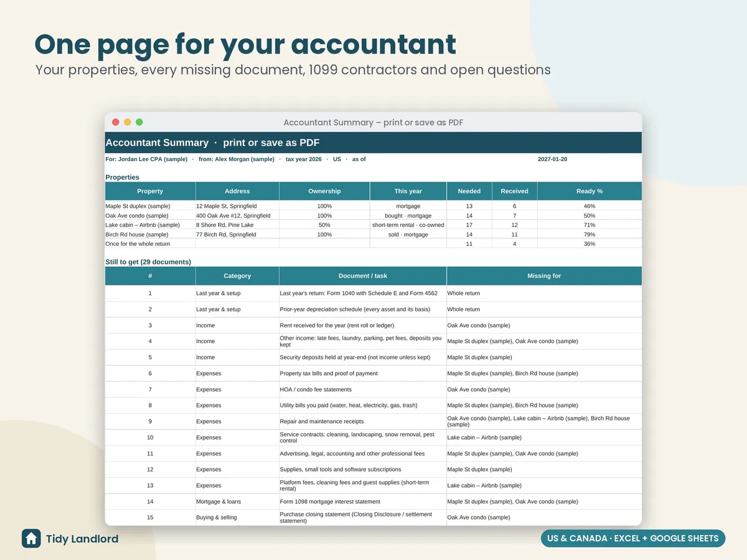747x560 pixels.
Task: Click Advertising, legal, accounting fees cell
Action: [x=363, y=454]
